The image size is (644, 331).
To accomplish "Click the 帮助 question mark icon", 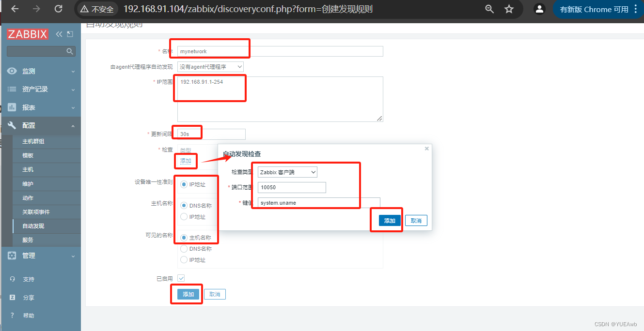I will [13, 316].
